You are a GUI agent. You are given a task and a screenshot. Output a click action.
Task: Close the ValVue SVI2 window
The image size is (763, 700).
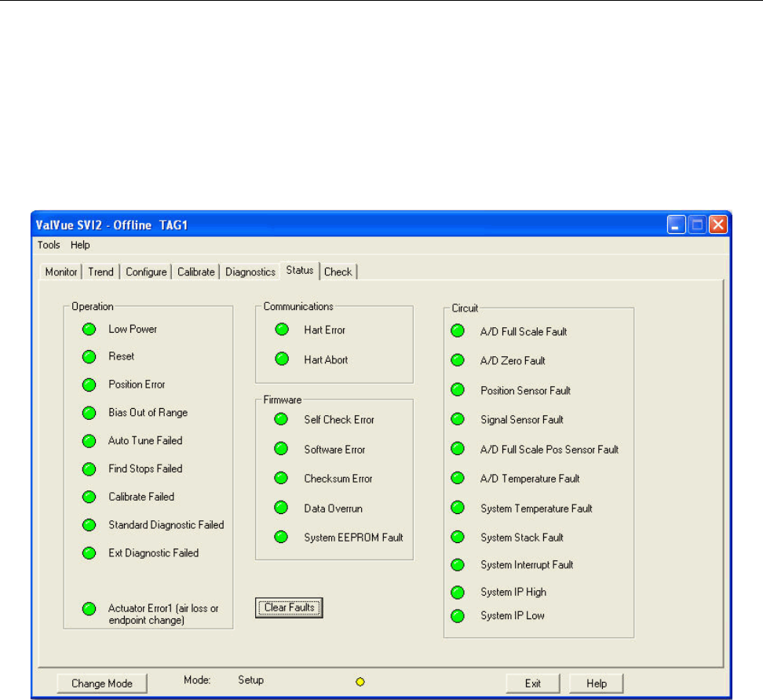(x=718, y=224)
